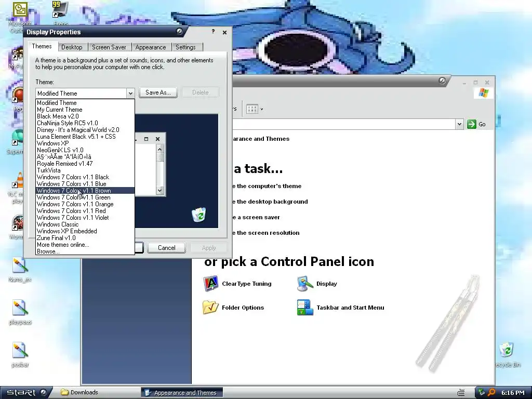Choose My Current Theme entry
This screenshot has height=399, width=532.
[85, 110]
